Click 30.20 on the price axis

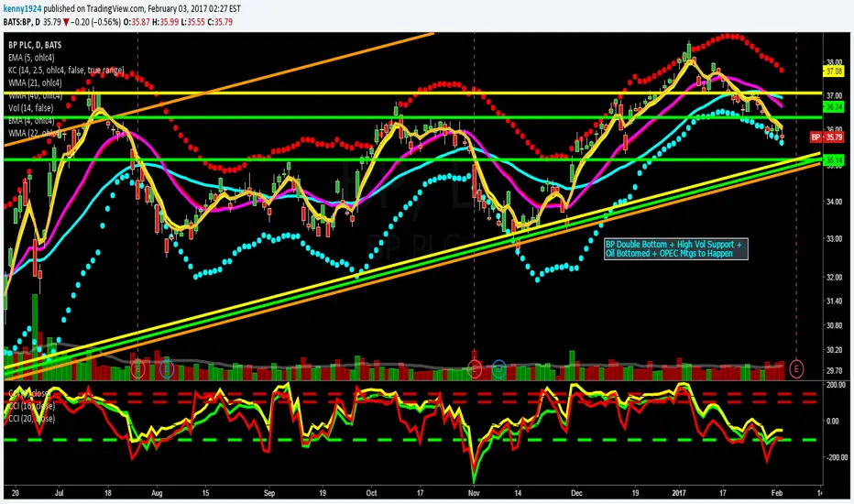click(835, 350)
